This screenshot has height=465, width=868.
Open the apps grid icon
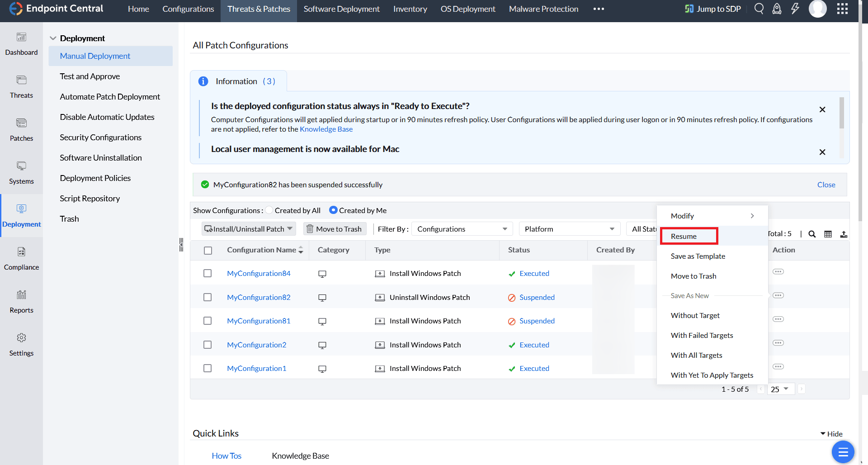842,9
